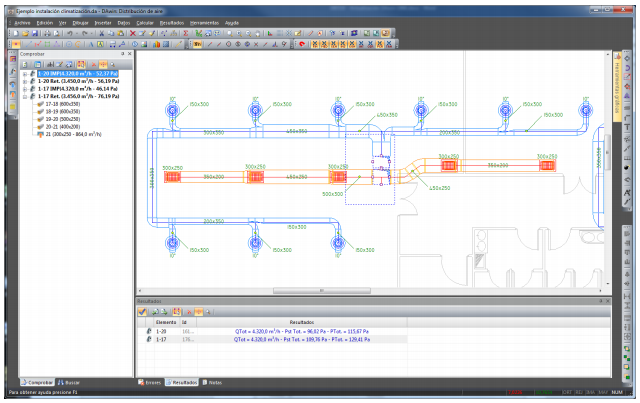Click the Print icon in the top toolbar

(x=47, y=33)
